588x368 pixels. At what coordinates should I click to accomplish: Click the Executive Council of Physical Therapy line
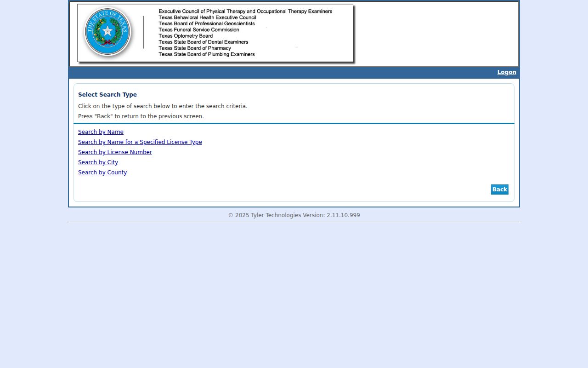coord(245,11)
